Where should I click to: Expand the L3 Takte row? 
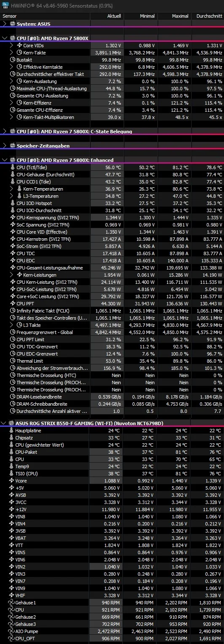coord(11,325)
